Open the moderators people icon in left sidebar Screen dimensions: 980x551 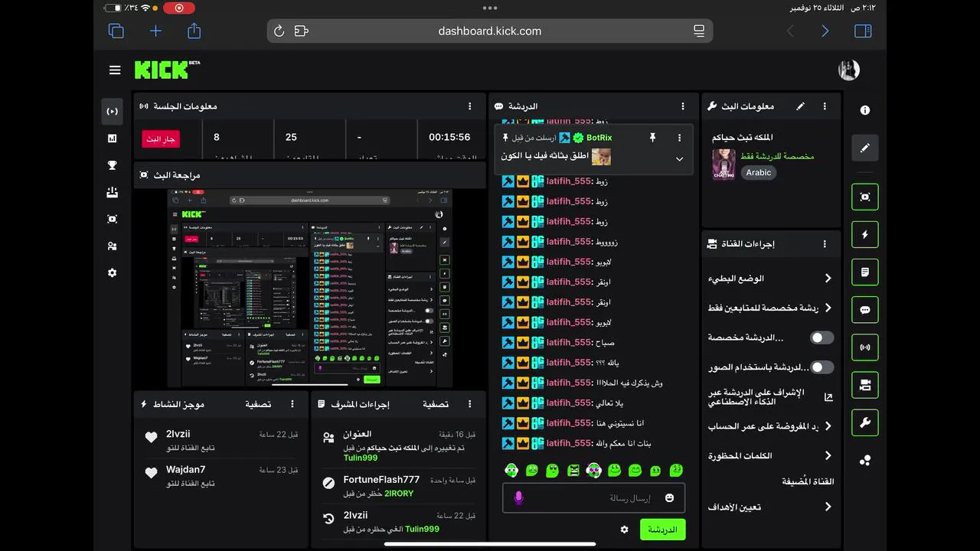click(113, 246)
